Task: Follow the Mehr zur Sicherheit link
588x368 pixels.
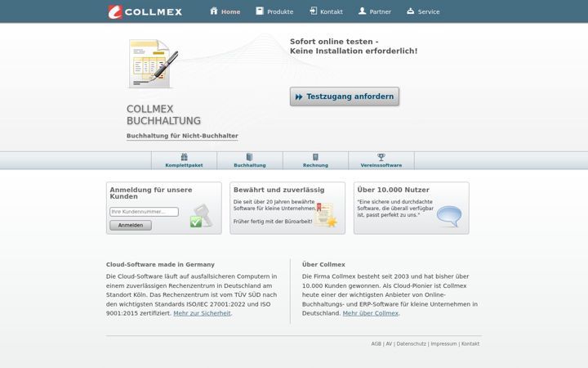Action: click(203, 313)
